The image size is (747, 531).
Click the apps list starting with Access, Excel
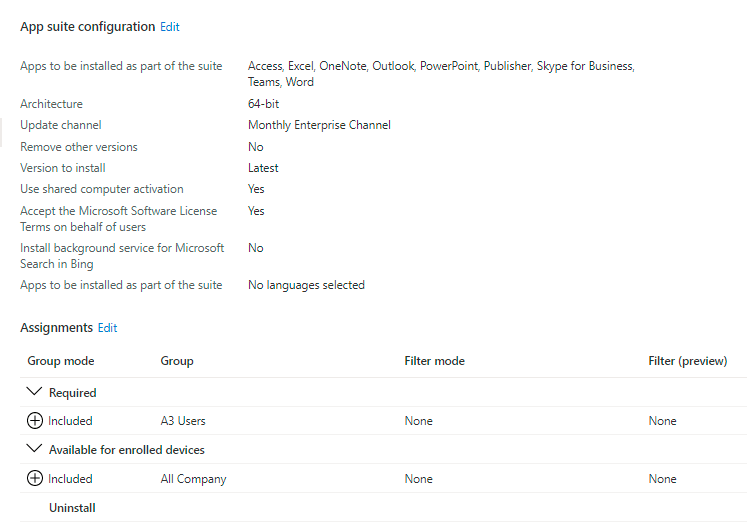(441, 74)
